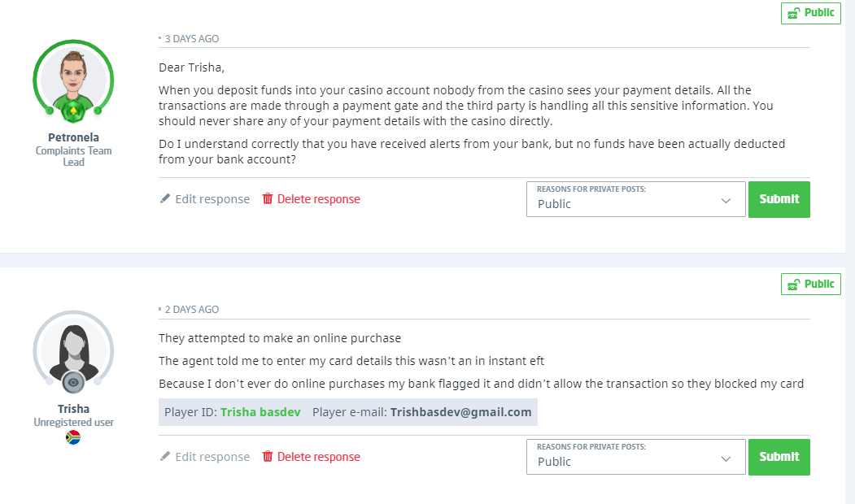Click the Petronela username label

(73, 138)
